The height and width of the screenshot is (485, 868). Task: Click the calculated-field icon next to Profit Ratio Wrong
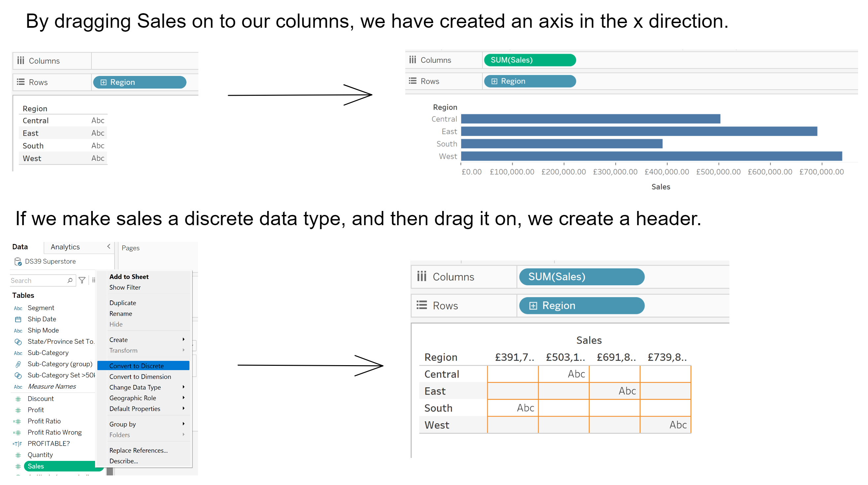pyautogui.click(x=17, y=433)
